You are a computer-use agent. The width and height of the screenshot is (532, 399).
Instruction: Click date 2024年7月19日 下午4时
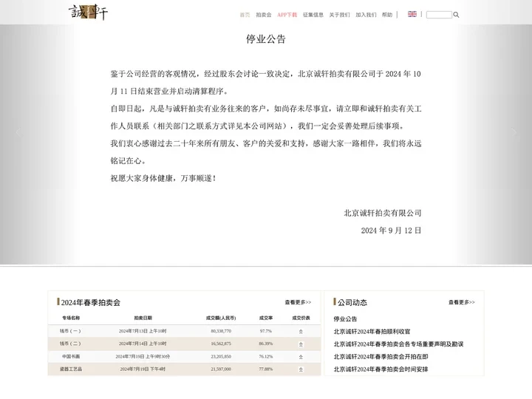pos(143,369)
